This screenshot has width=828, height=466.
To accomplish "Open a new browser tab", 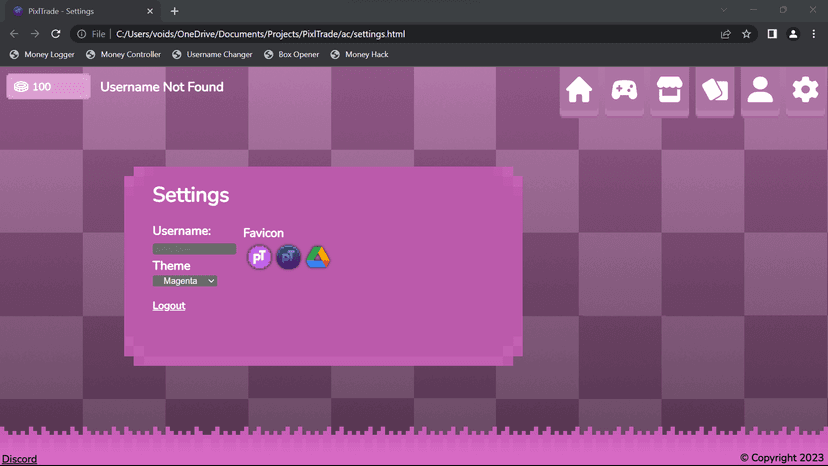I will [x=174, y=11].
